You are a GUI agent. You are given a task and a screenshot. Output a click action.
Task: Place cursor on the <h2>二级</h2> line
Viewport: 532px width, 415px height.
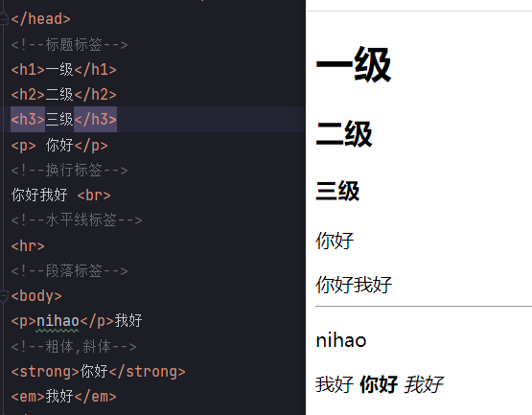coord(64,94)
